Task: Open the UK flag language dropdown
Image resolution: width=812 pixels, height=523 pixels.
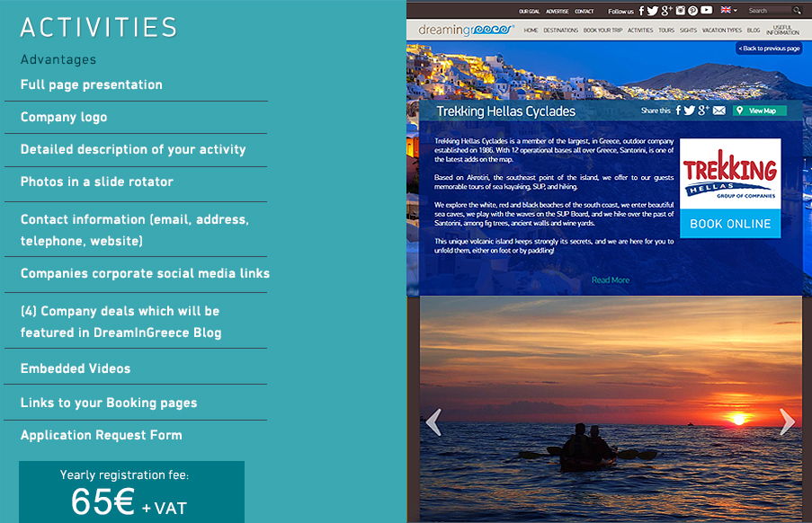Action: tap(728, 10)
